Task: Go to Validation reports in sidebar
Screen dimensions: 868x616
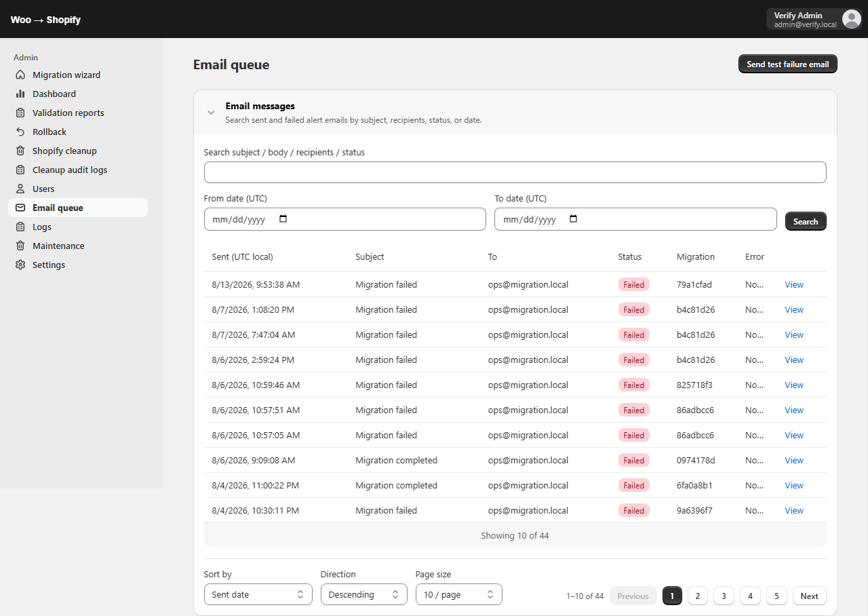Action: [x=78, y=113]
